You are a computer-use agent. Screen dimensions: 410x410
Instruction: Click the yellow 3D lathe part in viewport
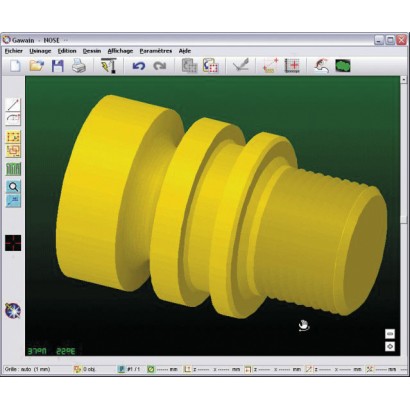click(222, 207)
